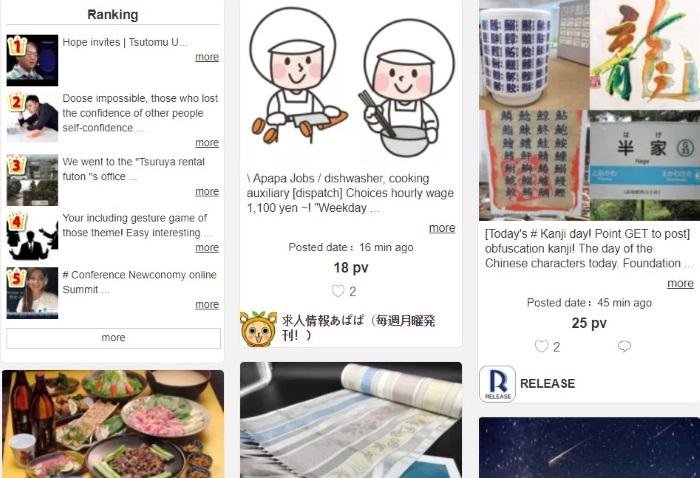Like the Kanji day post
700x478 pixels.
coord(541,346)
